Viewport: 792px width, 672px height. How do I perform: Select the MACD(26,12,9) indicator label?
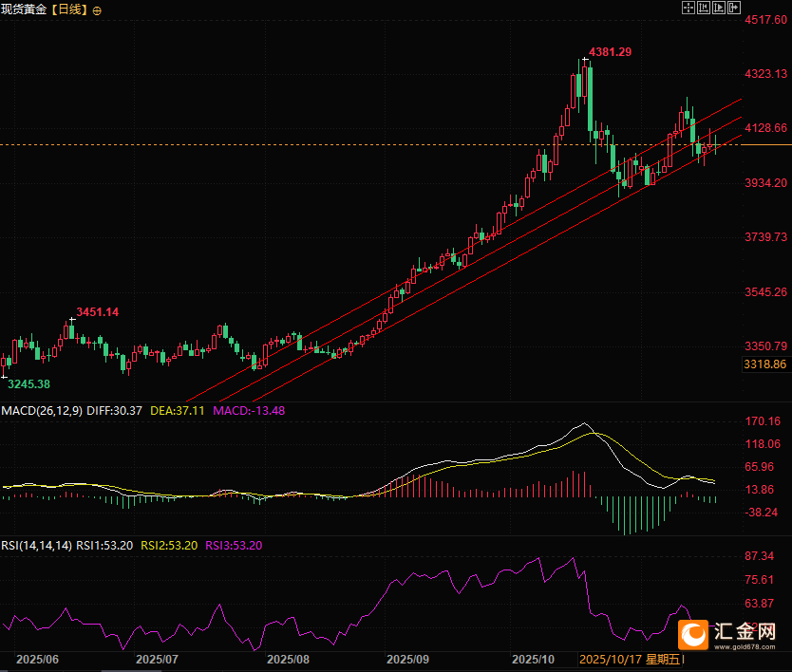(x=42, y=410)
